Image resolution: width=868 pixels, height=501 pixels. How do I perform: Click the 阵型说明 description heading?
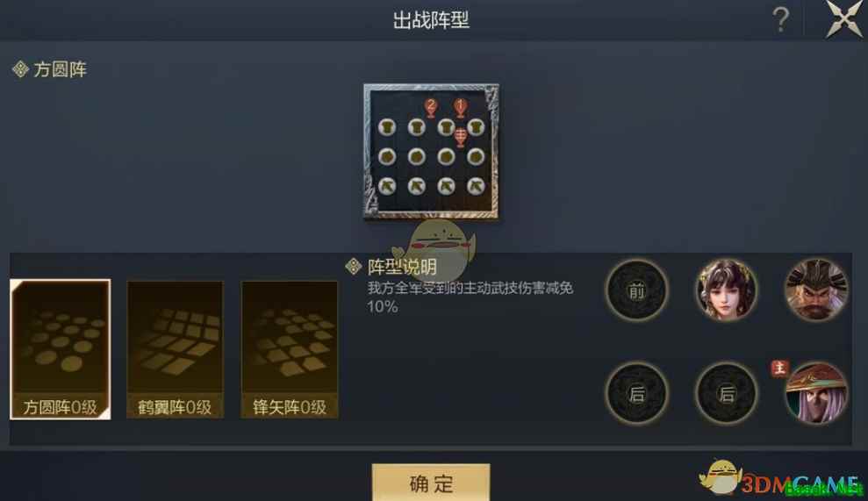[402, 267]
